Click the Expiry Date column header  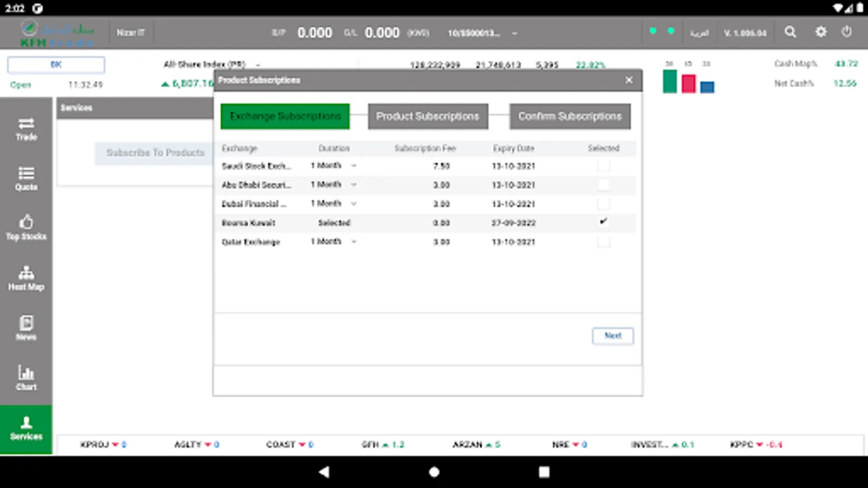[x=513, y=148]
